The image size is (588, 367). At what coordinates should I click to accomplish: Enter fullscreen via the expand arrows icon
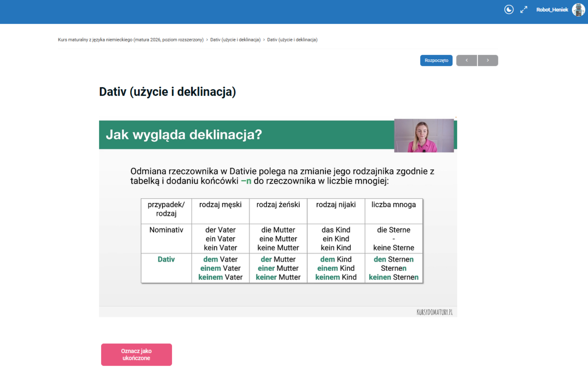[x=524, y=10]
